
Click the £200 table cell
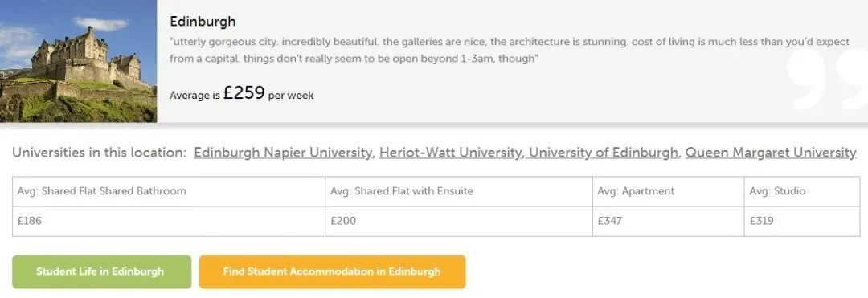pyautogui.click(x=458, y=221)
